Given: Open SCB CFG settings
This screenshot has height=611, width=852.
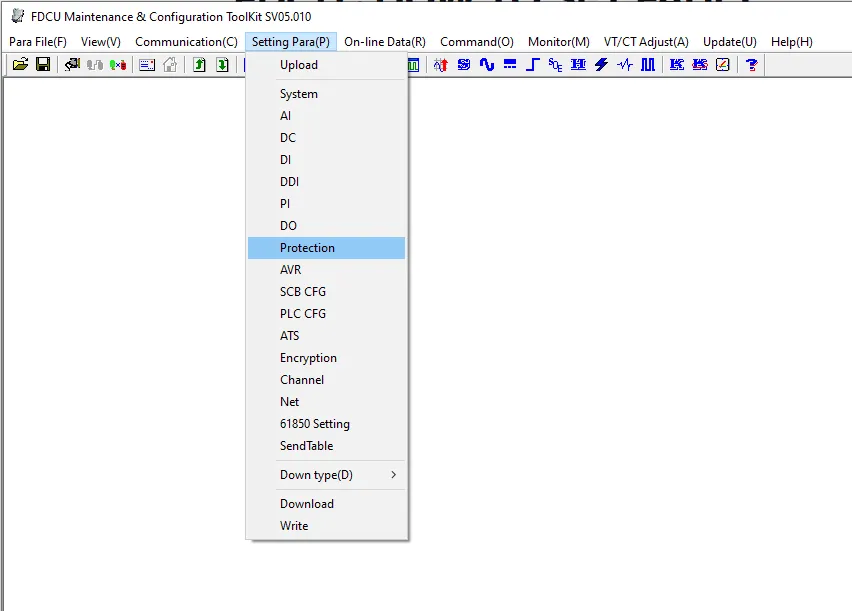Looking at the screenshot, I should pyautogui.click(x=327, y=292).
